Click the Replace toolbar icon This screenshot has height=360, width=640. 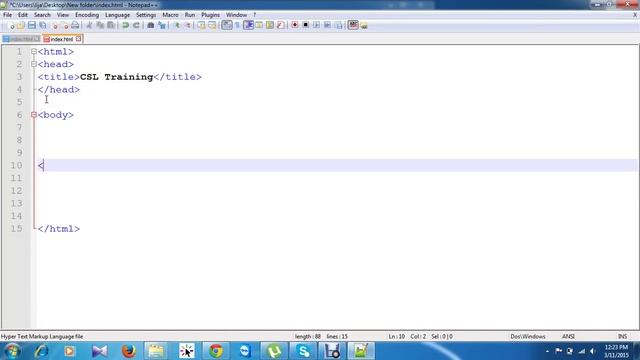click(162, 25)
